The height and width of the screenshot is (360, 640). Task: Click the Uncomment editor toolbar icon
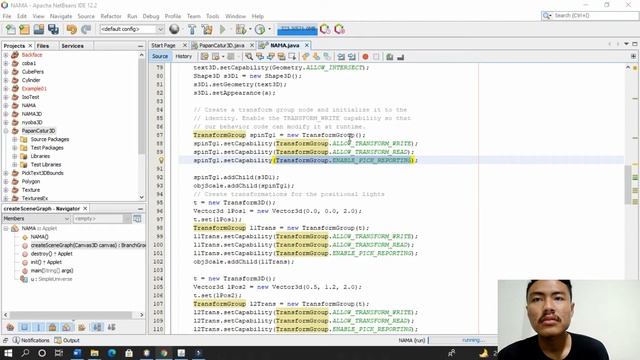tap(400, 57)
